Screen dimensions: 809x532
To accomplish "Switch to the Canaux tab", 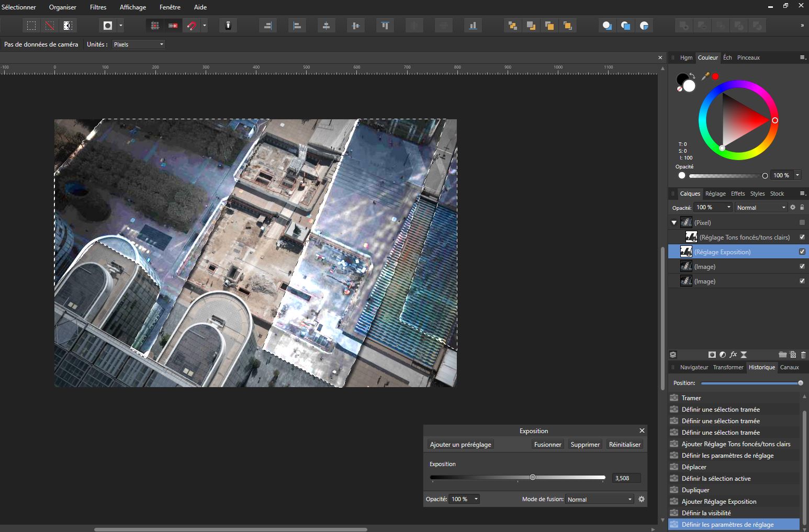I will (x=789, y=367).
